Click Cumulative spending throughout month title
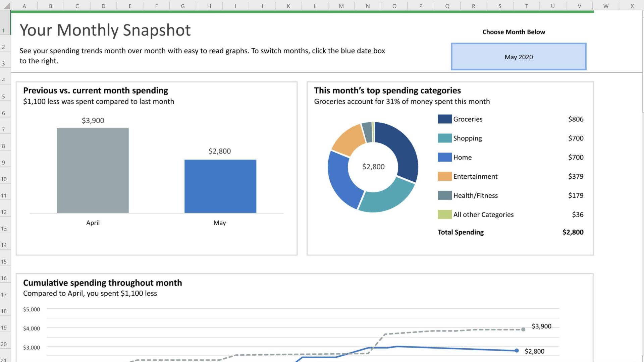This screenshot has width=644, height=362. pos(102,283)
